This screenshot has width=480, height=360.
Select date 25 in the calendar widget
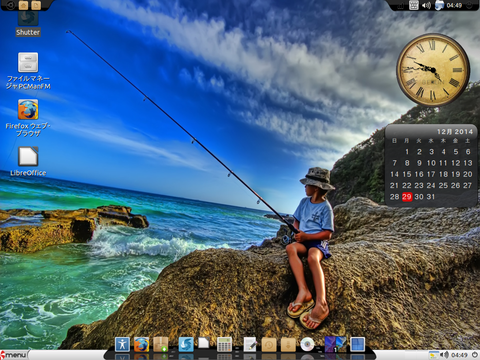point(443,185)
